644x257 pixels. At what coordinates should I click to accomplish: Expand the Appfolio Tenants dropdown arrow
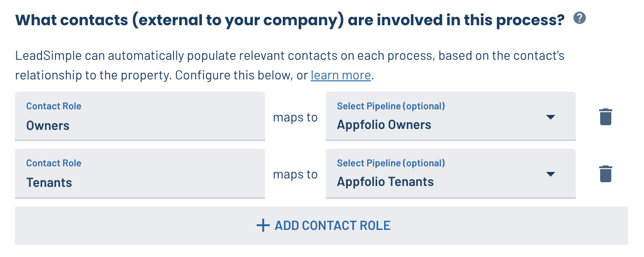pos(551,174)
